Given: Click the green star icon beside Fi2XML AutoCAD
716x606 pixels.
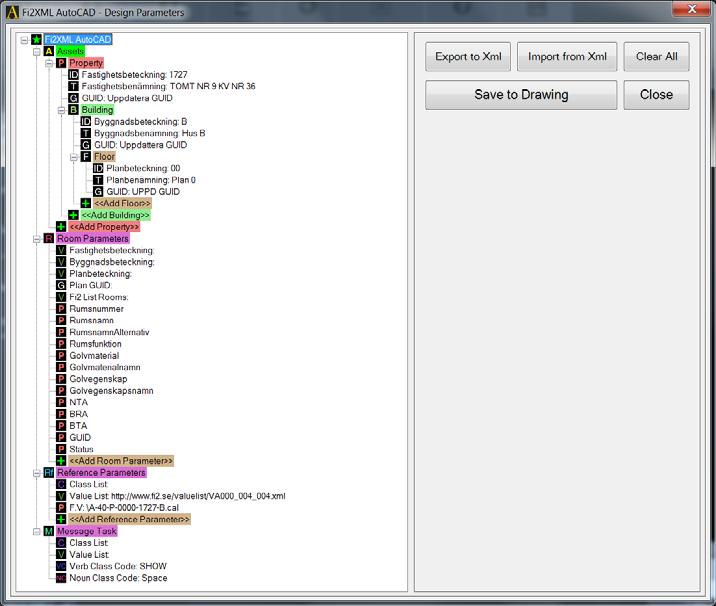Looking at the screenshot, I should (x=37, y=40).
